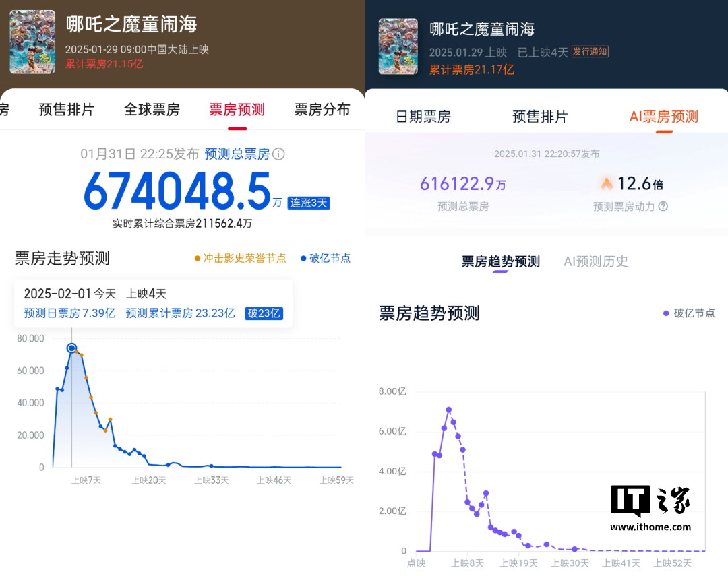Toggle the blue 破亿节点 legend in left chart
Image resolution: width=728 pixels, height=576 pixels.
coord(326,258)
